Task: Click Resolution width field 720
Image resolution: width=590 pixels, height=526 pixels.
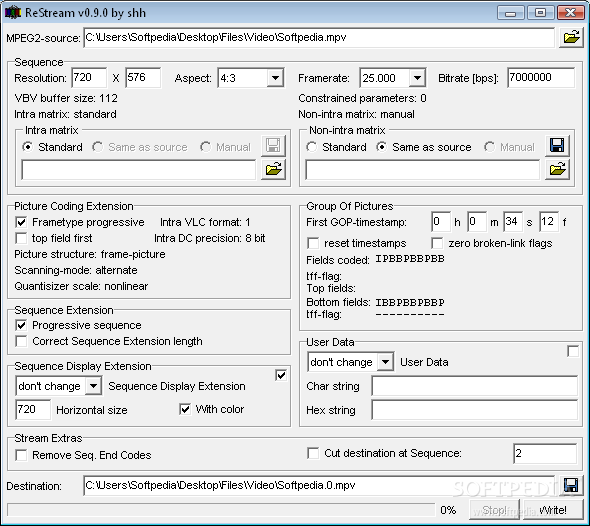Action: (x=89, y=78)
